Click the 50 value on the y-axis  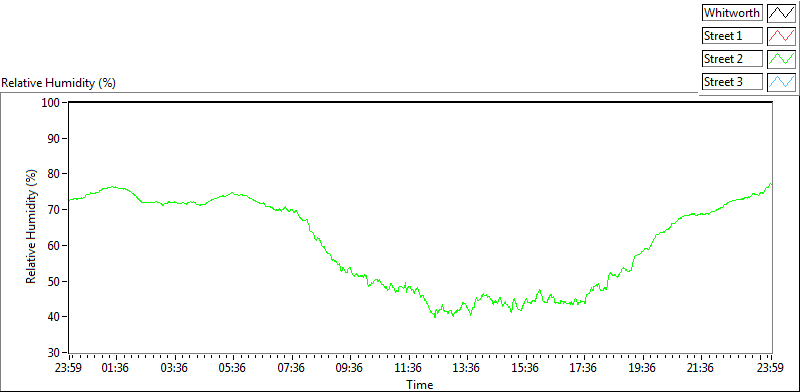(55, 281)
